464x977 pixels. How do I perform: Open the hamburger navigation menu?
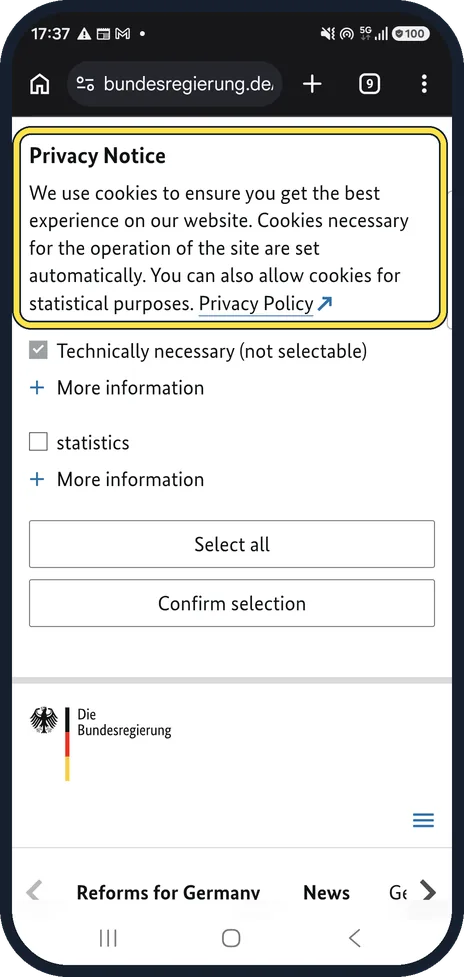point(424,821)
